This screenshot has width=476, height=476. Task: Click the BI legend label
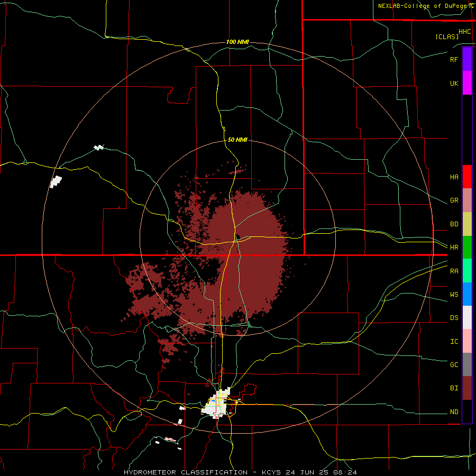pyautogui.click(x=454, y=388)
